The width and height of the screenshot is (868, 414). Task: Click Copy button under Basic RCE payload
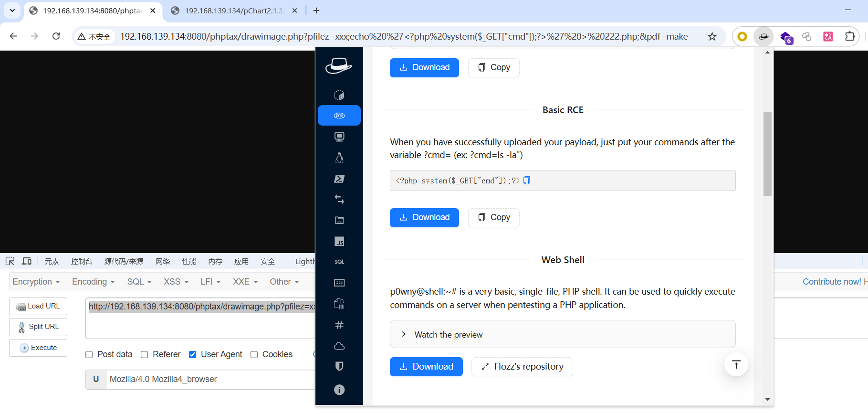point(494,217)
